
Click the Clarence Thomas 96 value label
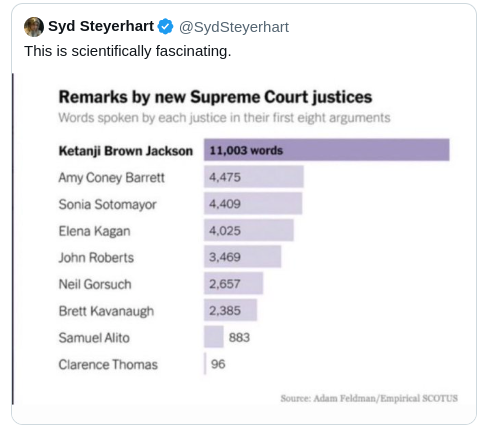[218, 364]
